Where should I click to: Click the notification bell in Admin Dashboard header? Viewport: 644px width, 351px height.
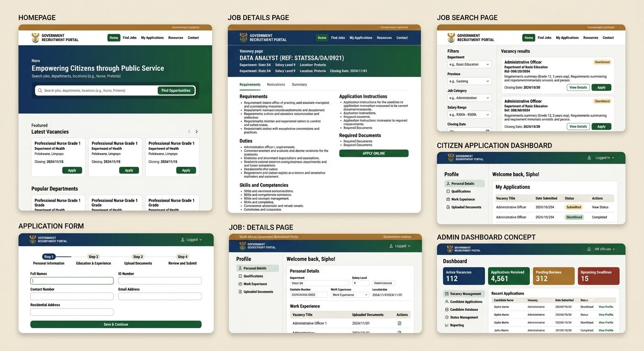(590, 249)
